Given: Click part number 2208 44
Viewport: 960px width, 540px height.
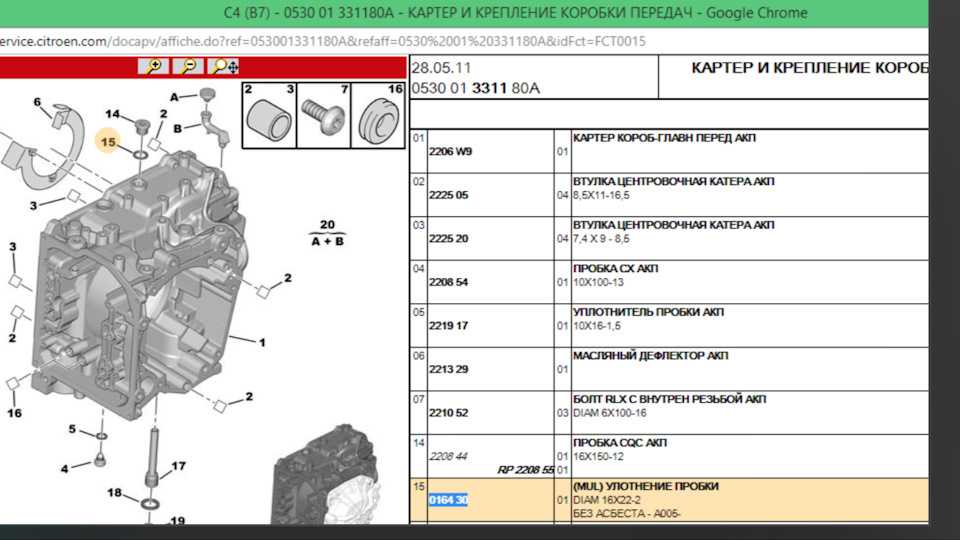Looking at the screenshot, I should [448, 456].
